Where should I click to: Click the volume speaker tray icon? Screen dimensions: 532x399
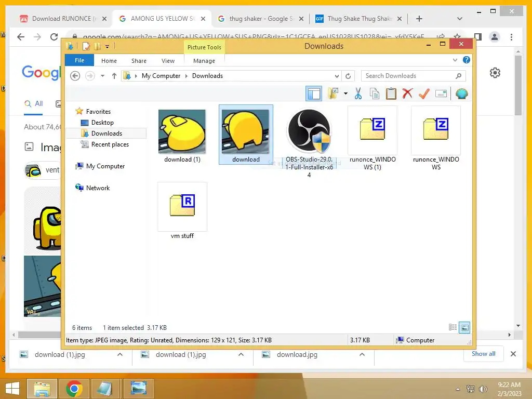tap(482, 389)
